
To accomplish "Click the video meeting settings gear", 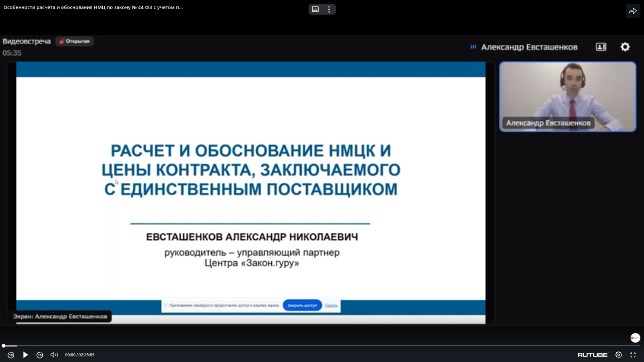I will [x=625, y=47].
